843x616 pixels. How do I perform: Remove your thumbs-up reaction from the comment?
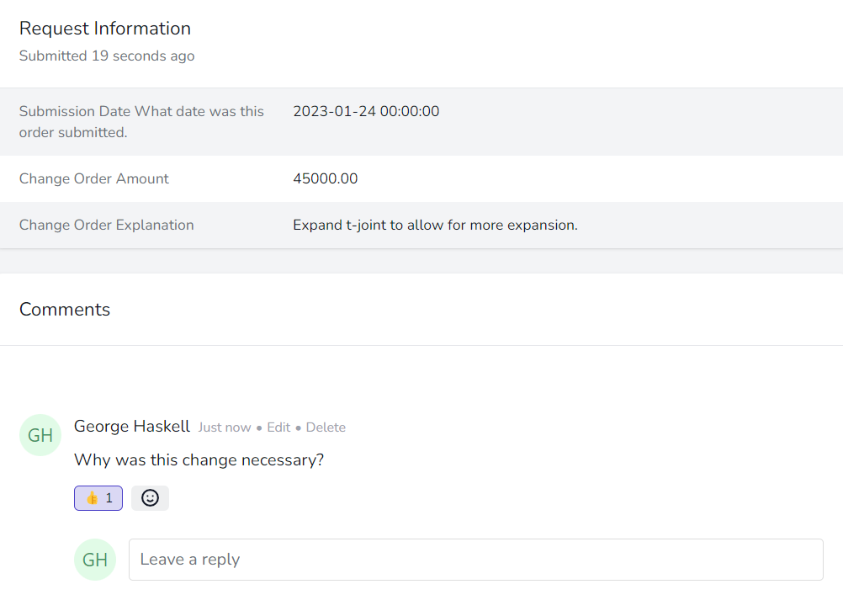coord(98,497)
